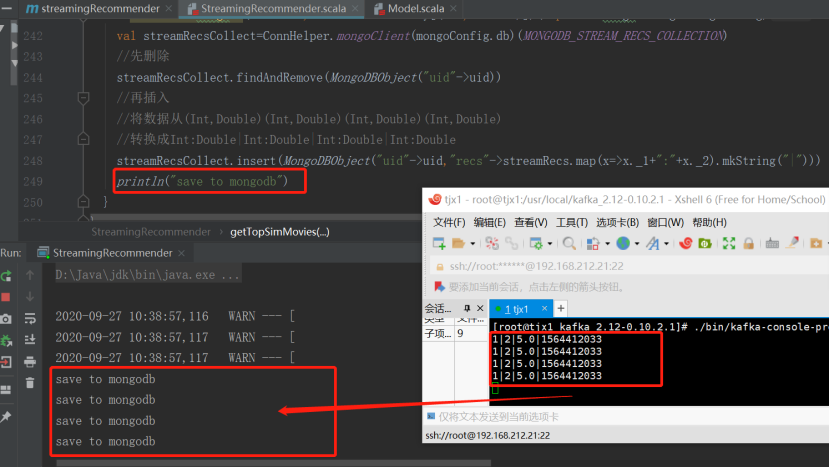The width and height of the screenshot is (830, 467).
Task: Close StreamingRecommender Run panel tab
Action: 182,253
